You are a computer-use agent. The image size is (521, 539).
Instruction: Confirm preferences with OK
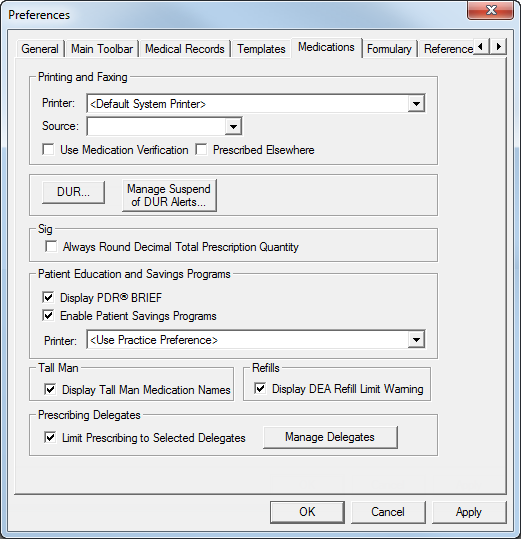pos(307,512)
